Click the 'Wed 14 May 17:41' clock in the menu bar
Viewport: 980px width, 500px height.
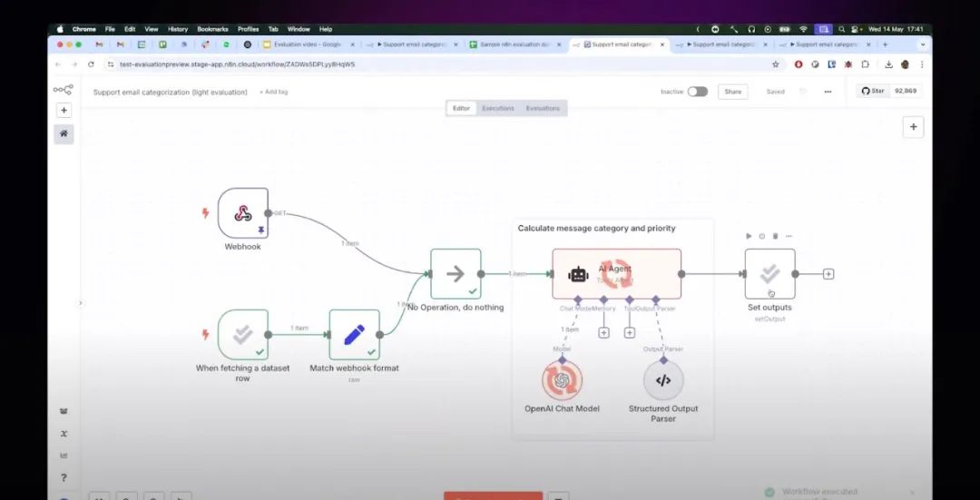click(x=895, y=29)
